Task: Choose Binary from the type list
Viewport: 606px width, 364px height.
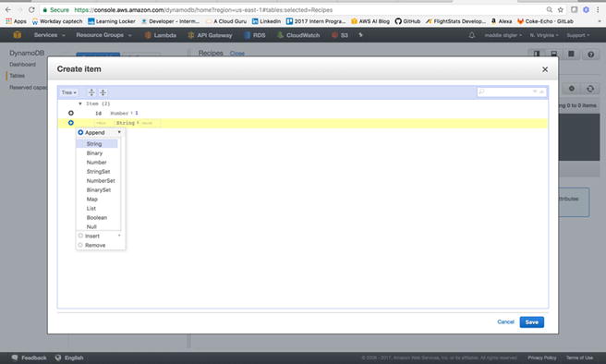Action: [x=94, y=153]
